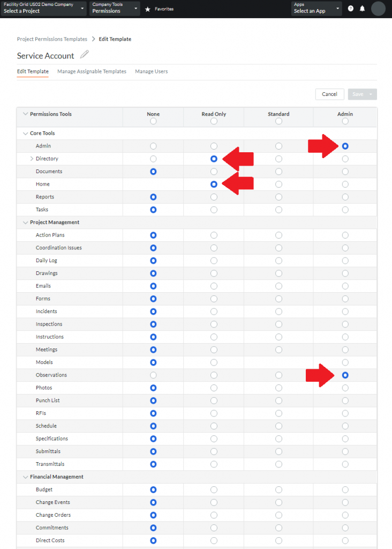Select Admin permission for the Admin tool
The width and height of the screenshot is (392, 549).
coord(345,145)
